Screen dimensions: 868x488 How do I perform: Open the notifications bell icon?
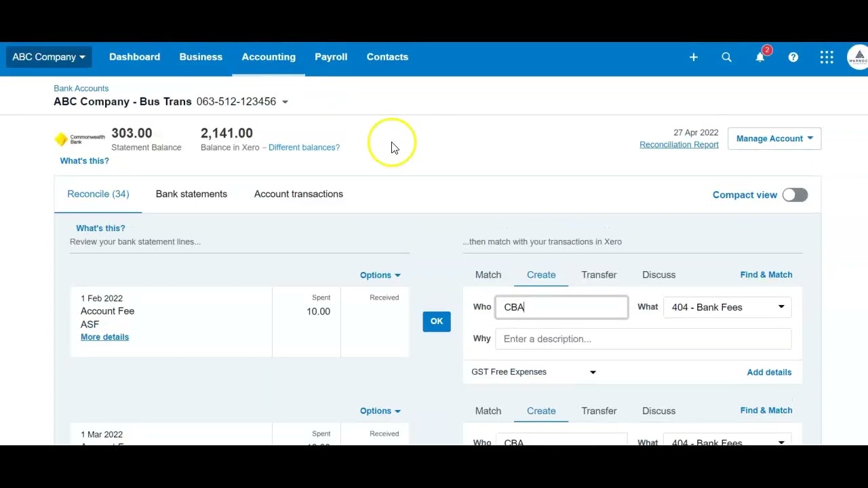point(760,58)
